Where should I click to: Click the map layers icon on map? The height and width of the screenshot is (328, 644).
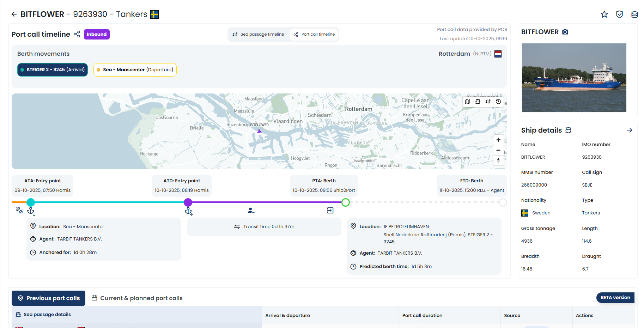point(468,102)
